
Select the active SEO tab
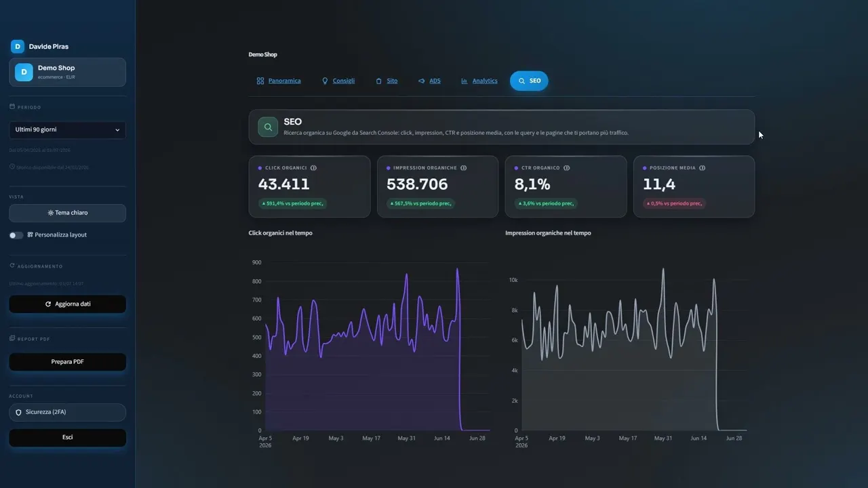click(x=529, y=81)
